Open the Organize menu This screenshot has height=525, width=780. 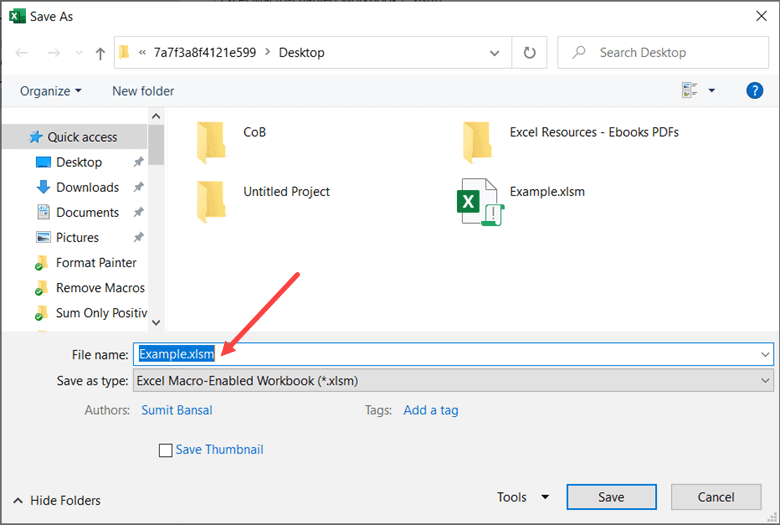[x=50, y=91]
